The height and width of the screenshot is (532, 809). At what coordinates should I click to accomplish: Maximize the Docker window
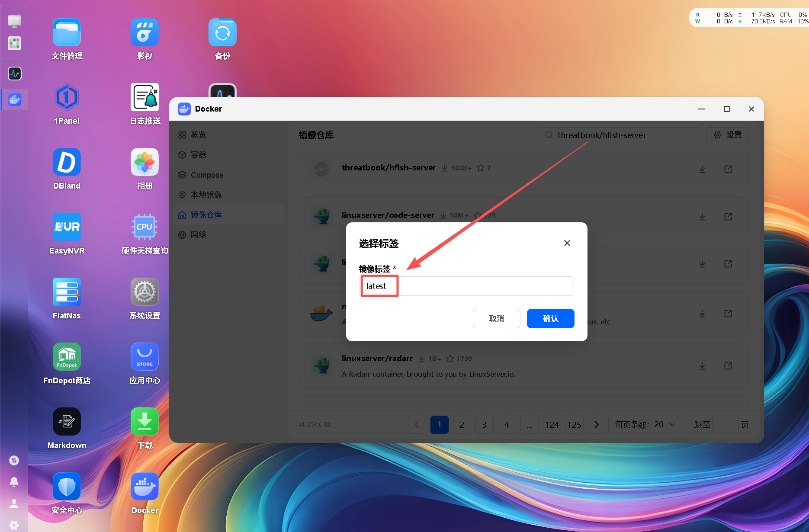[x=727, y=109]
